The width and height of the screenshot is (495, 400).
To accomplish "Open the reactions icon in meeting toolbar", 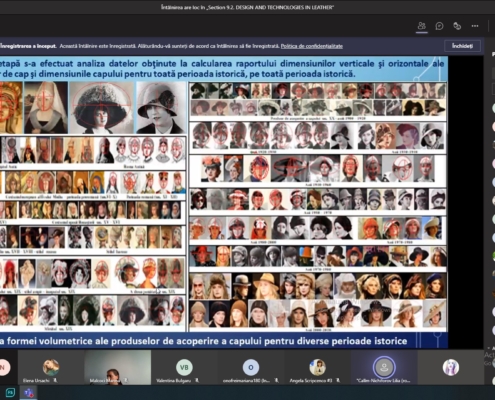I will point(457,26).
